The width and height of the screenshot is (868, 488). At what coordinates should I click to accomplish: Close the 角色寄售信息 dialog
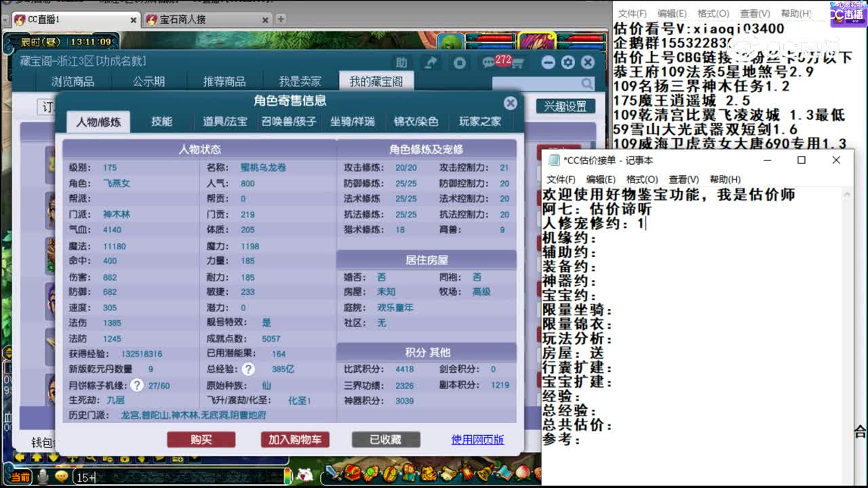click(511, 103)
